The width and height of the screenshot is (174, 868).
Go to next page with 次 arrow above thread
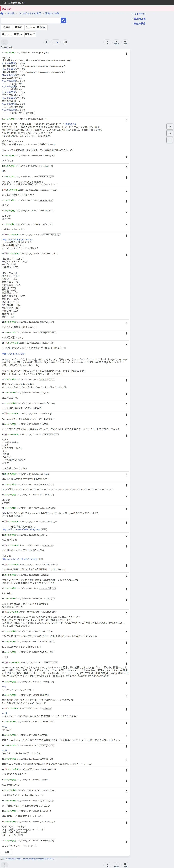[107, 42]
